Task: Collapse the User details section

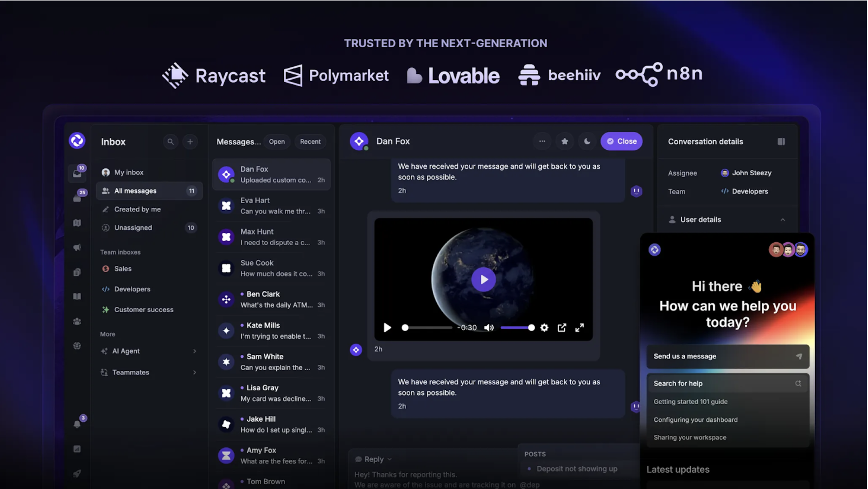Action: pyautogui.click(x=783, y=219)
